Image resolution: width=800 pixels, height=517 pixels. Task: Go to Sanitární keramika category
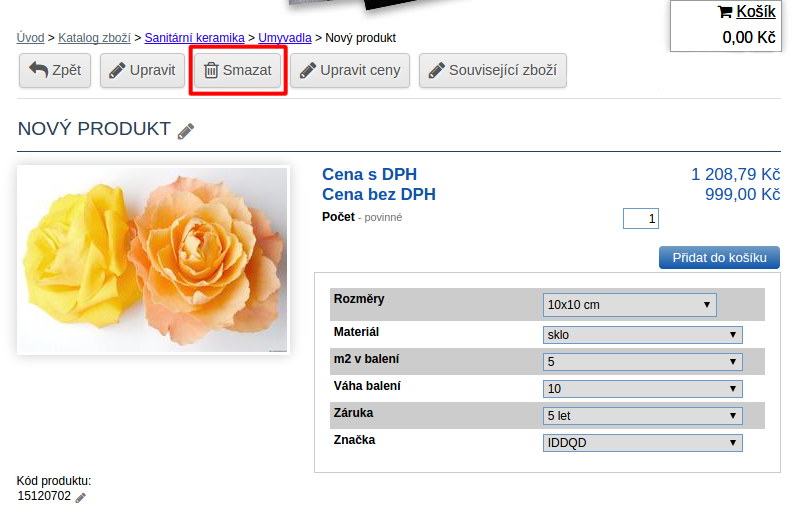coord(194,38)
